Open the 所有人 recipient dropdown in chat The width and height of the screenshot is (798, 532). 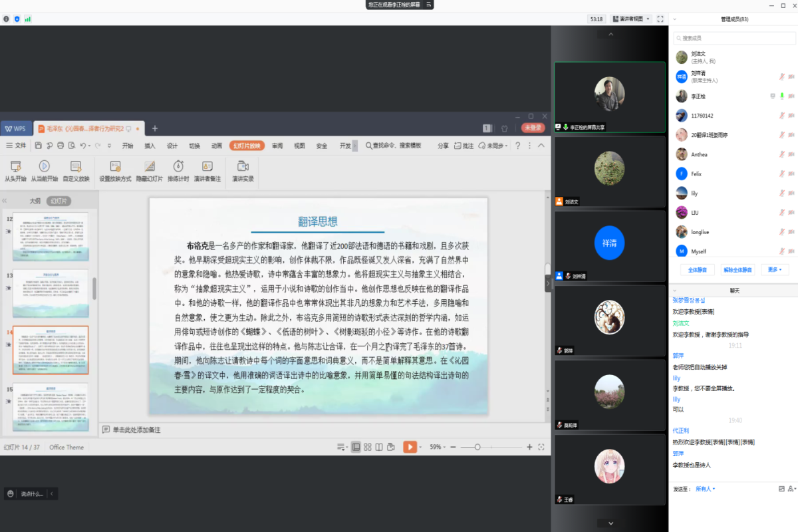[705, 489]
